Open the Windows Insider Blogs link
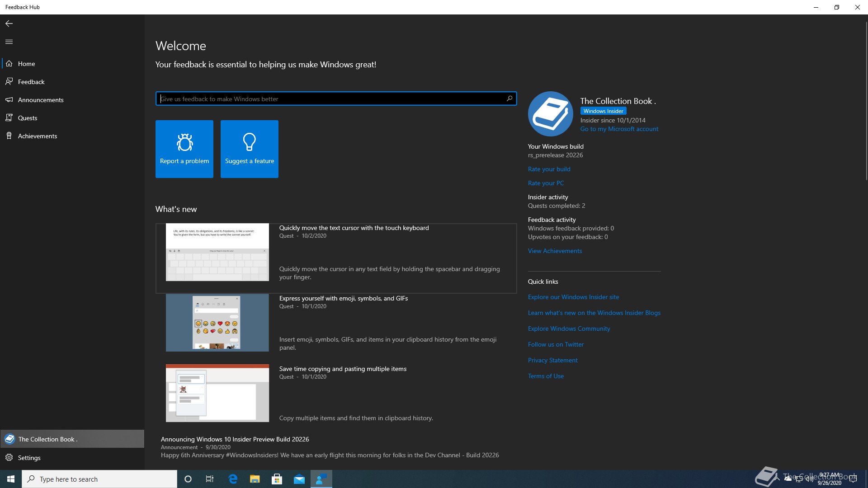The image size is (868, 488). pyautogui.click(x=594, y=313)
